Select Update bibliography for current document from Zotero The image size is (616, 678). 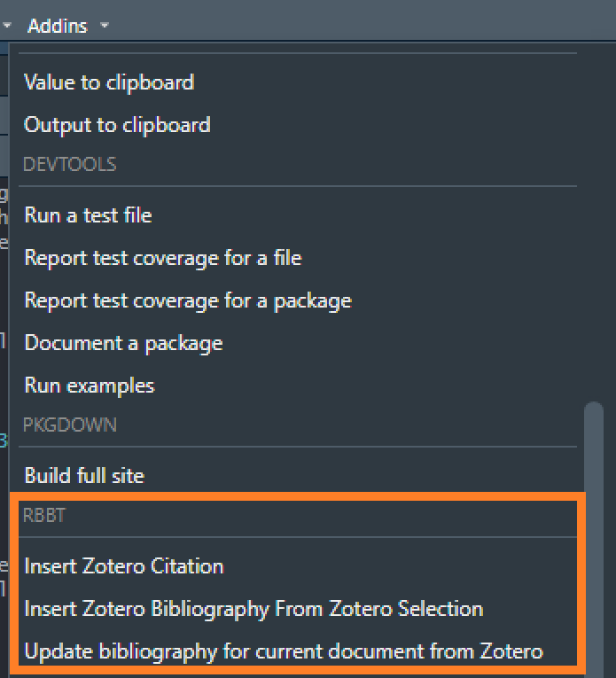[x=284, y=651]
